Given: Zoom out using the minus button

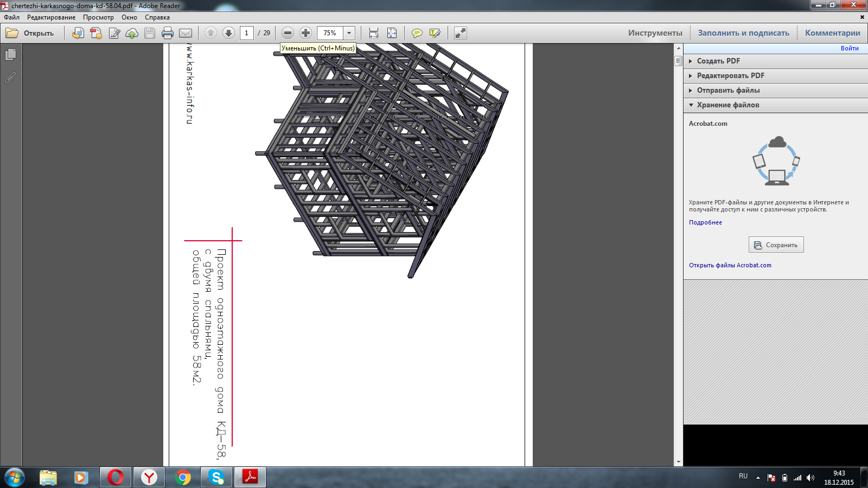Looking at the screenshot, I should tap(288, 33).
